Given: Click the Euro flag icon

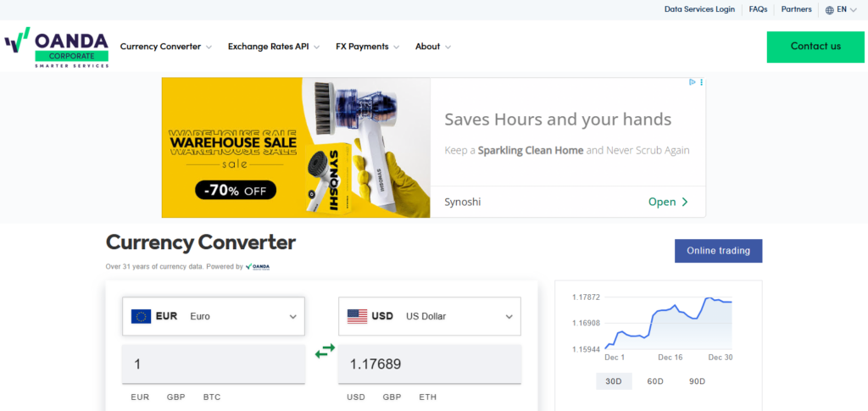Looking at the screenshot, I should [141, 316].
